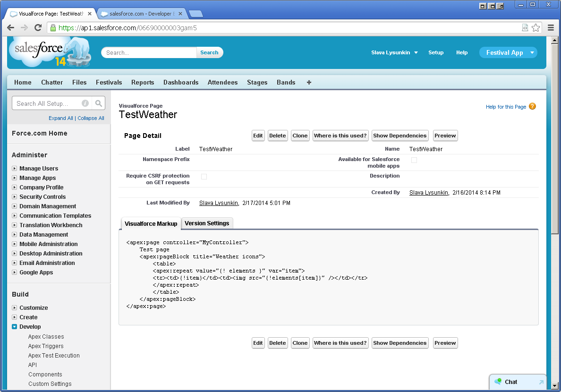Click the orange help question mark icon
The image size is (561, 392).
click(532, 106)
